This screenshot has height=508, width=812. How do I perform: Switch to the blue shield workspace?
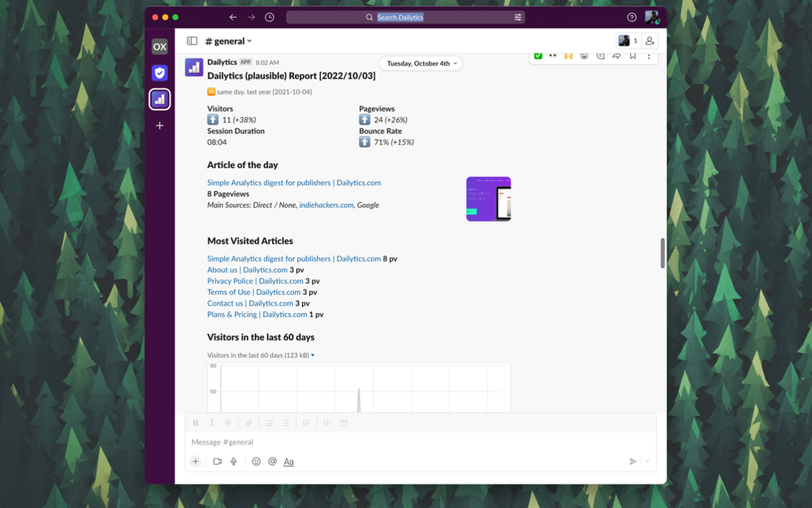pyautogui.click(x=159, y=73)
